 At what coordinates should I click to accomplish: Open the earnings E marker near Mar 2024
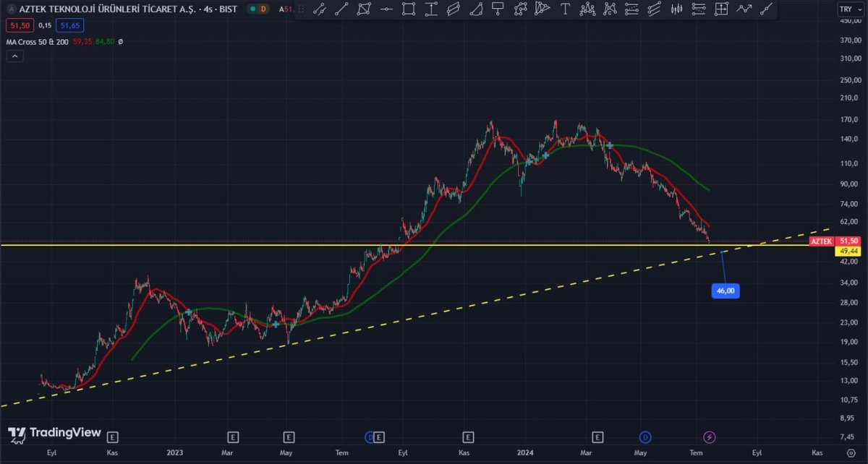pos(597,437)
